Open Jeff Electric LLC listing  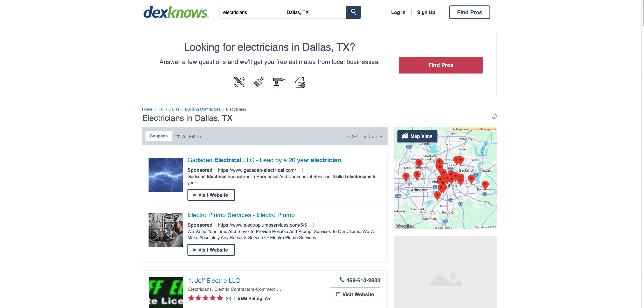(x=214, y=281)
